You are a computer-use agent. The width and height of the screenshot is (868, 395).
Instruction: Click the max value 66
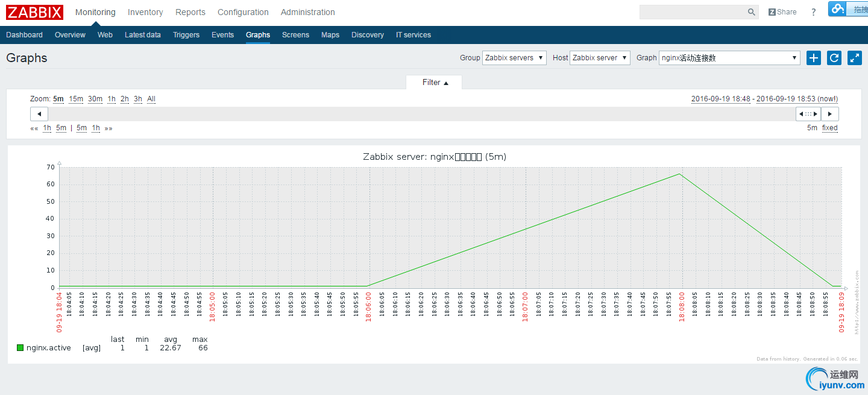click(x=203, y=348)
